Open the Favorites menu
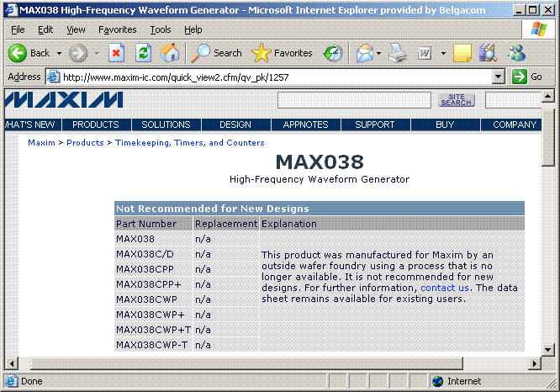Image resolution: width=560 pixels, height=392 pixels. (118, 29)
